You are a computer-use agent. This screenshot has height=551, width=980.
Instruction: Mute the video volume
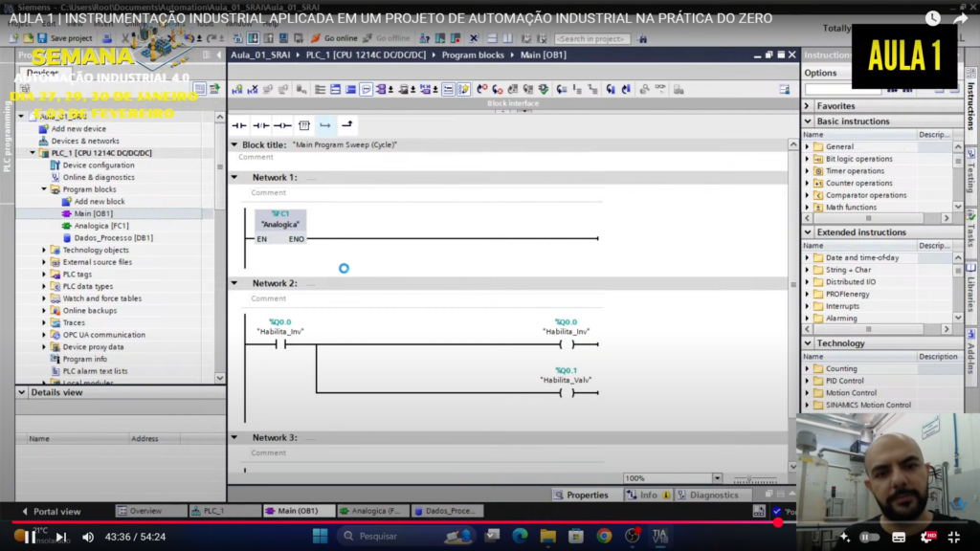tap(88, 537)
